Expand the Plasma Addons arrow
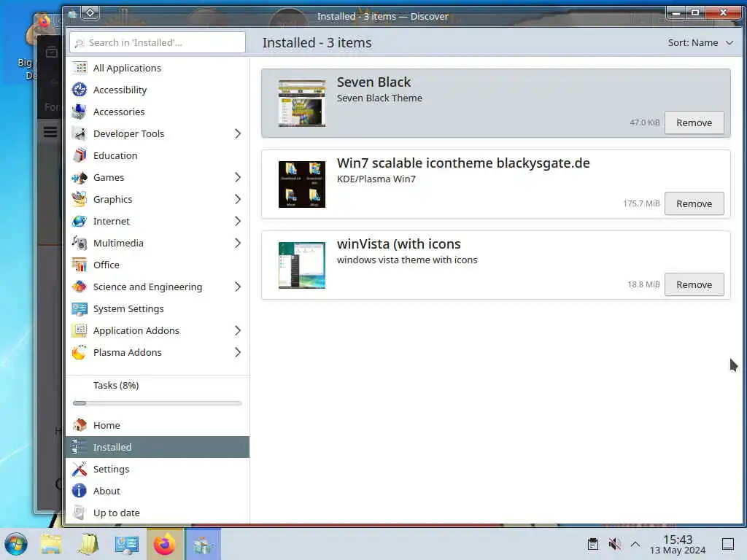747x560 pixels. 238,353
